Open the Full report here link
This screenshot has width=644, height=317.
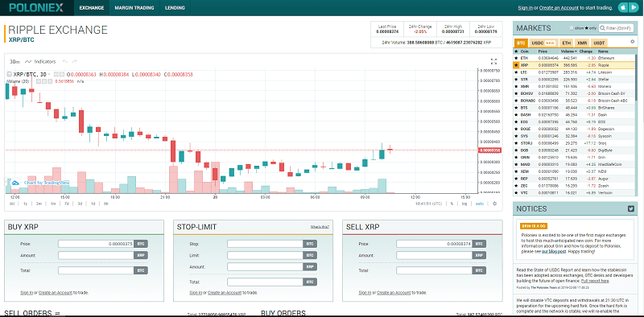pyautogui.click(x=595, y=281)
